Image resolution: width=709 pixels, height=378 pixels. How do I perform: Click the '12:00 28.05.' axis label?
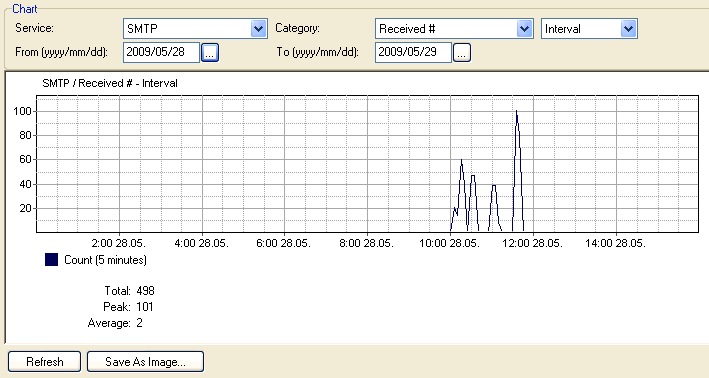532,243
